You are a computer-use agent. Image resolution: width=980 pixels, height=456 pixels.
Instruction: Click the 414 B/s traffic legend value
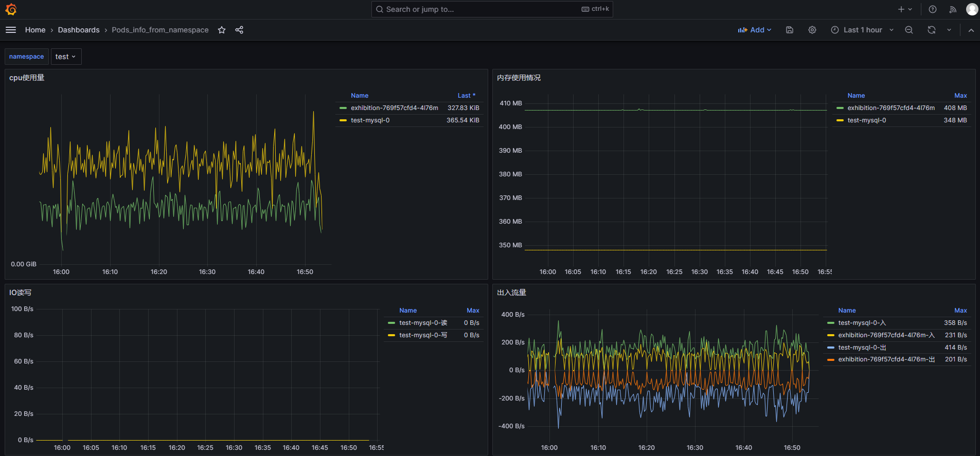(x=955, y=348)
